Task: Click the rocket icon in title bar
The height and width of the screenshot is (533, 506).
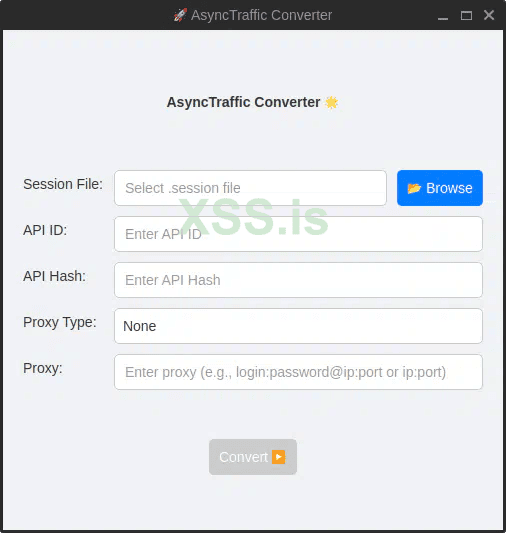Action: [180, 15]
